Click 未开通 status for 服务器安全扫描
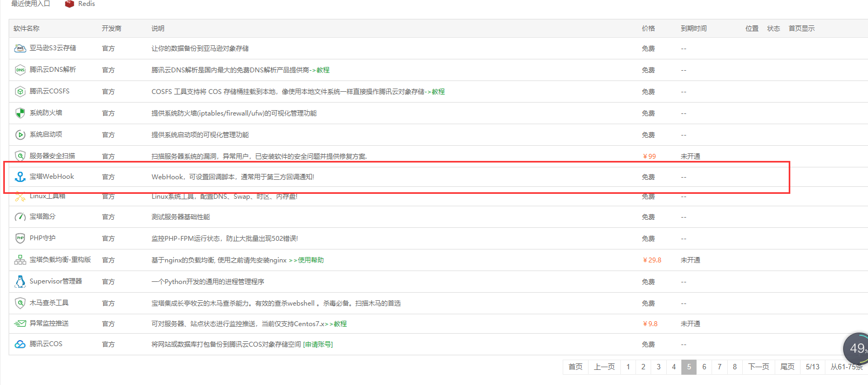The height and width of the screenshot is (385, 868). pos(691,157)
